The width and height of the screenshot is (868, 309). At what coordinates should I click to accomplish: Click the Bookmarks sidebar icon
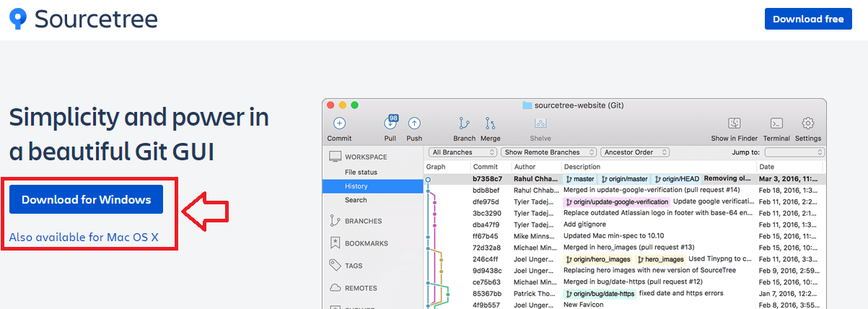pyautogui.click(x=335, y=243)
